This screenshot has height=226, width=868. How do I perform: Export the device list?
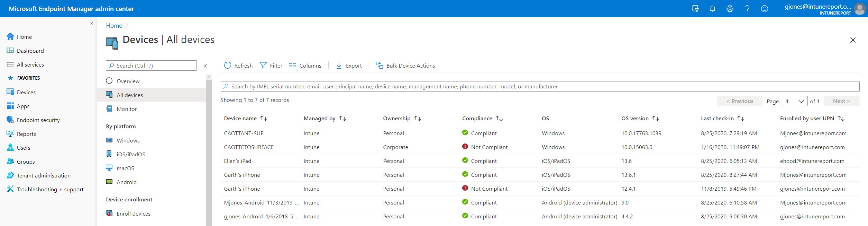point(349,66)
